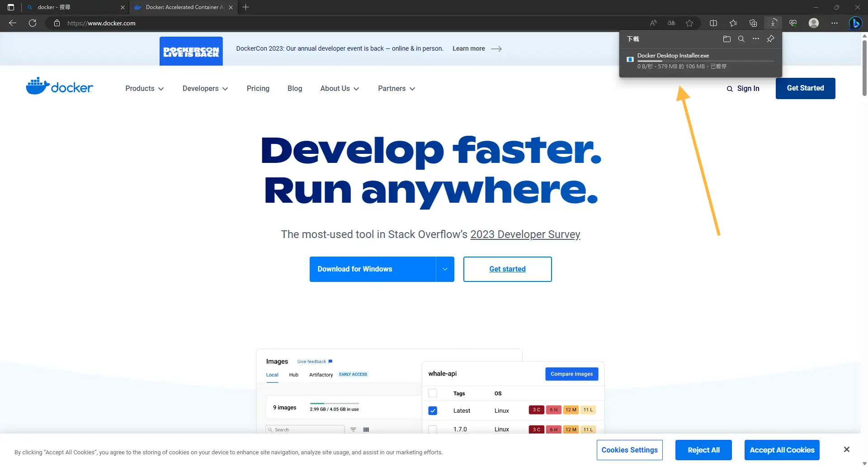Click Accept All Cookies button
Image resolution: width=868 pixels, height=467 pixels.
point(782,450)
